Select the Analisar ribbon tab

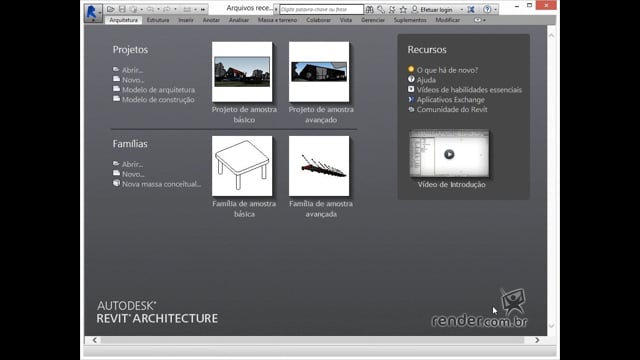239,20
